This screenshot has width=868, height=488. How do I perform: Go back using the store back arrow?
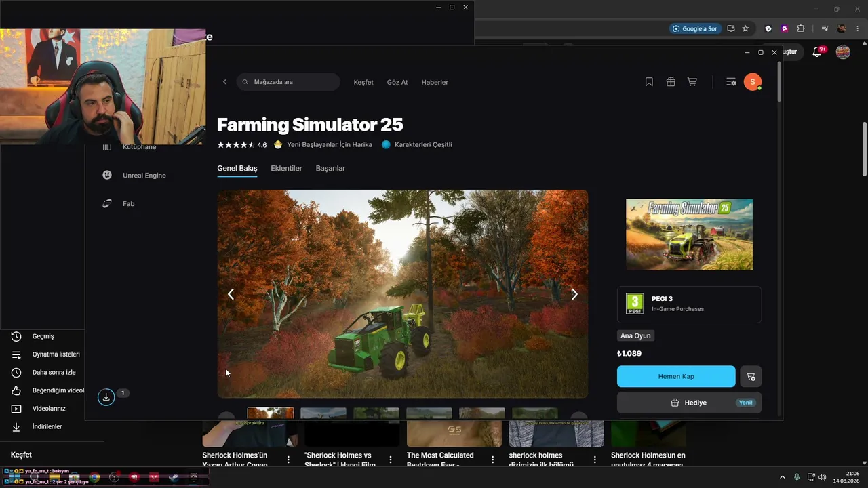224,82
